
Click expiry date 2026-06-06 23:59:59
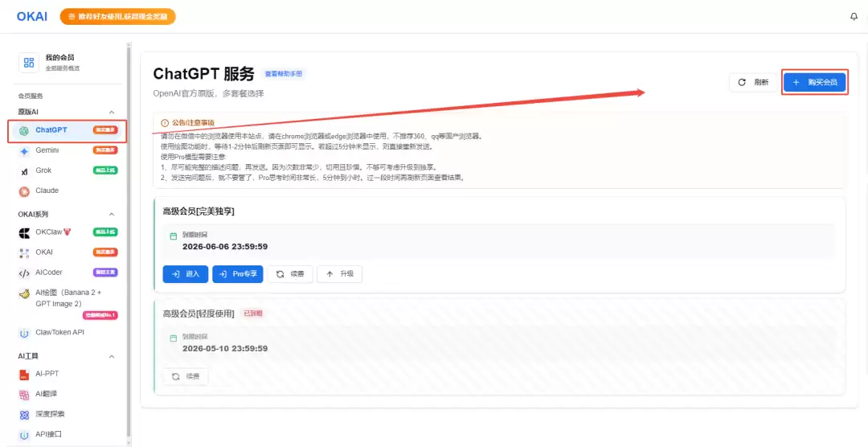(x=225, y=247)
